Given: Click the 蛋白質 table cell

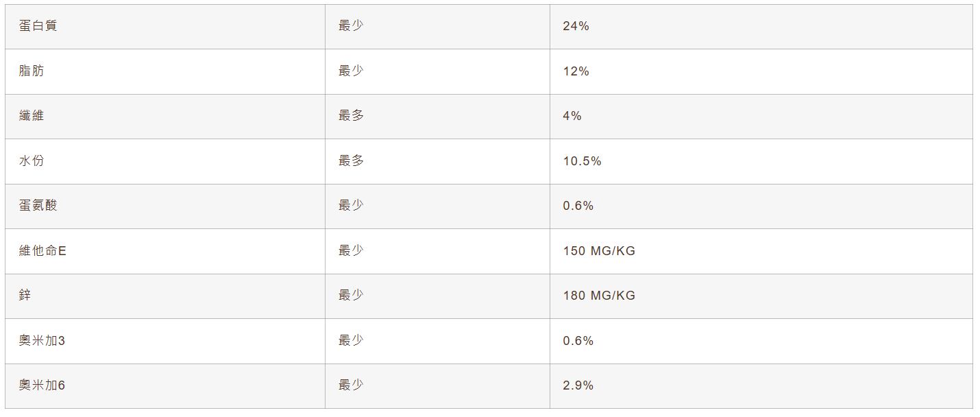Looking at the screenshot, I should coord(38,27).
